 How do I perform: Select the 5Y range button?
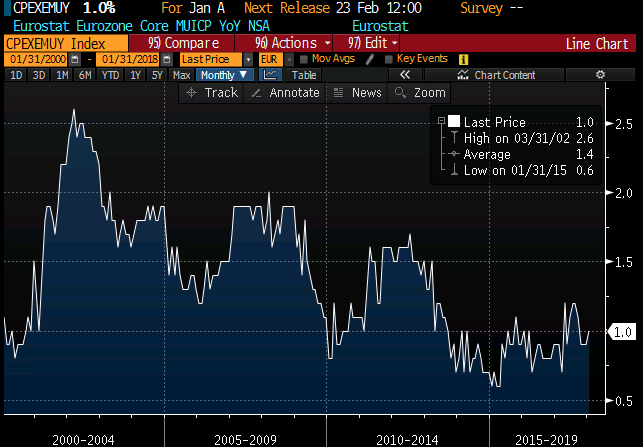pyautogui.click(x=157, y=75)
